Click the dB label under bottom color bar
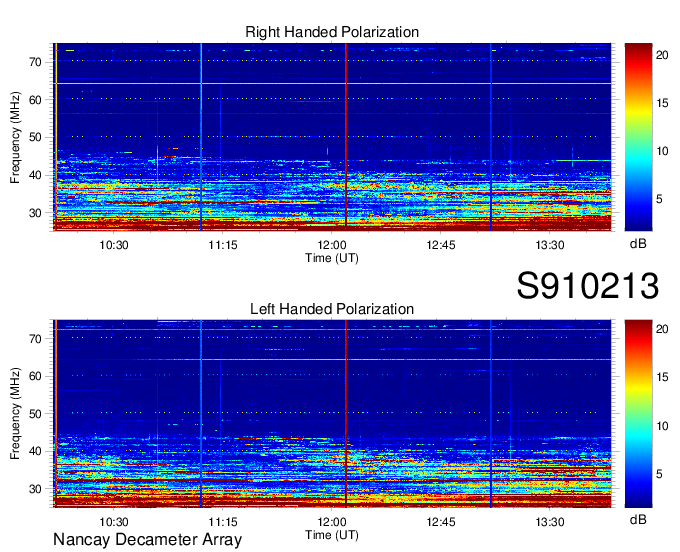 click(638, 519)
